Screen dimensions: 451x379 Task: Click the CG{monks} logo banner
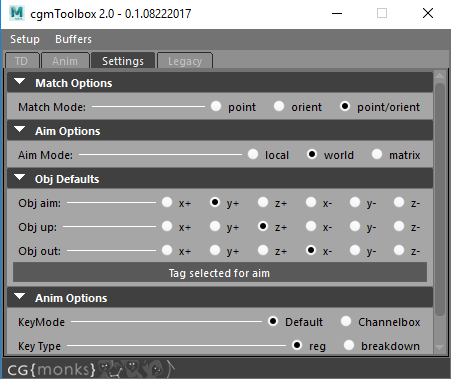91,369
